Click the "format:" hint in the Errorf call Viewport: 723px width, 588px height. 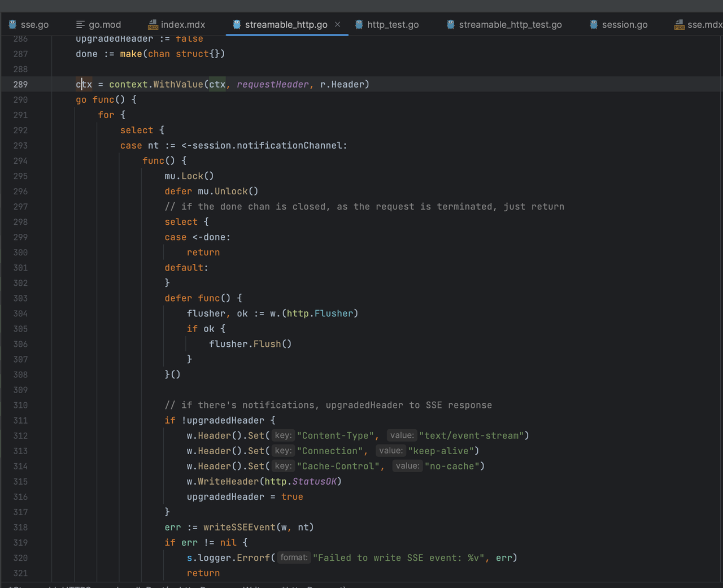tap(294, 557)
